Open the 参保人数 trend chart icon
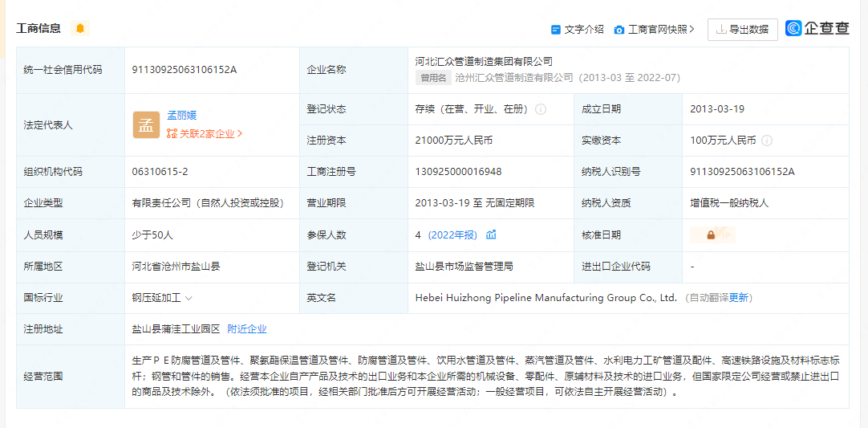Image resolution: width=868 pixels, height=428 pixels. [491, 235]
